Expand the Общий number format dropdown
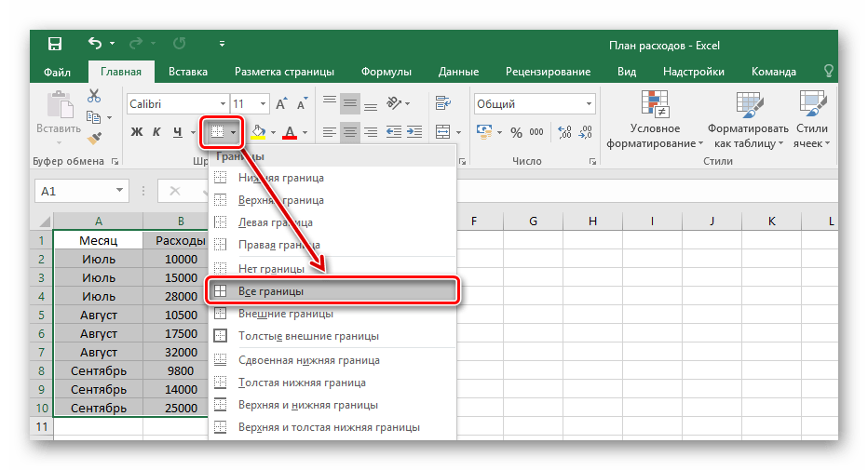The image size is (868, 470). [590, 104]
